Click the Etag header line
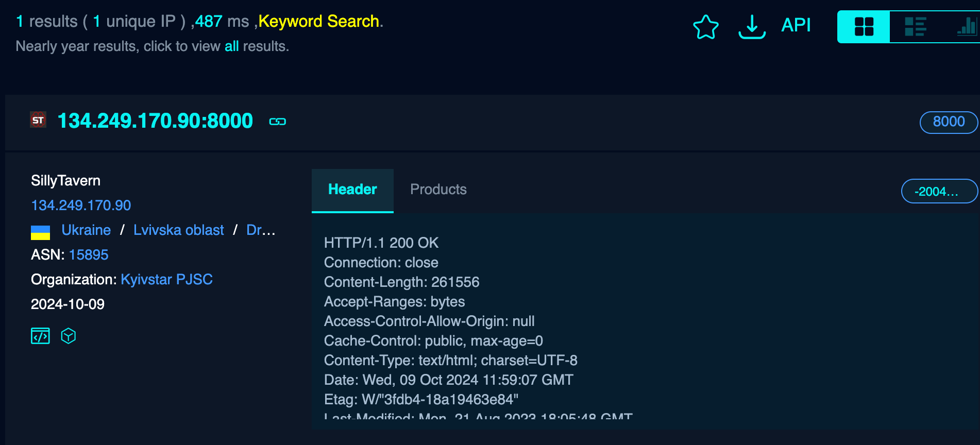Screen dimensions: 980x445 coord(421,399)
